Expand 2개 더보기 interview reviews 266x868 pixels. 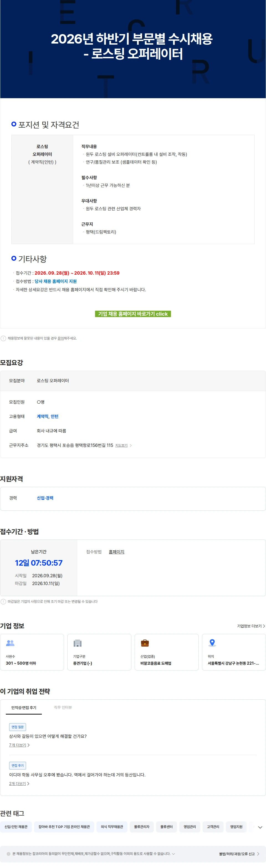(19, 784)
